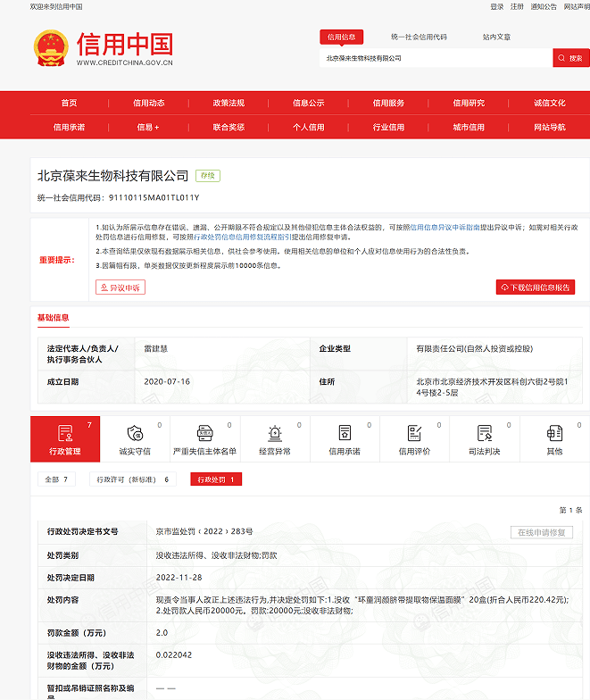Image resolution: width=590 pixels, height=700 pixels.
Task: Filter by 行政许可 (新标准) 6
Action: (x=132, y=479)
